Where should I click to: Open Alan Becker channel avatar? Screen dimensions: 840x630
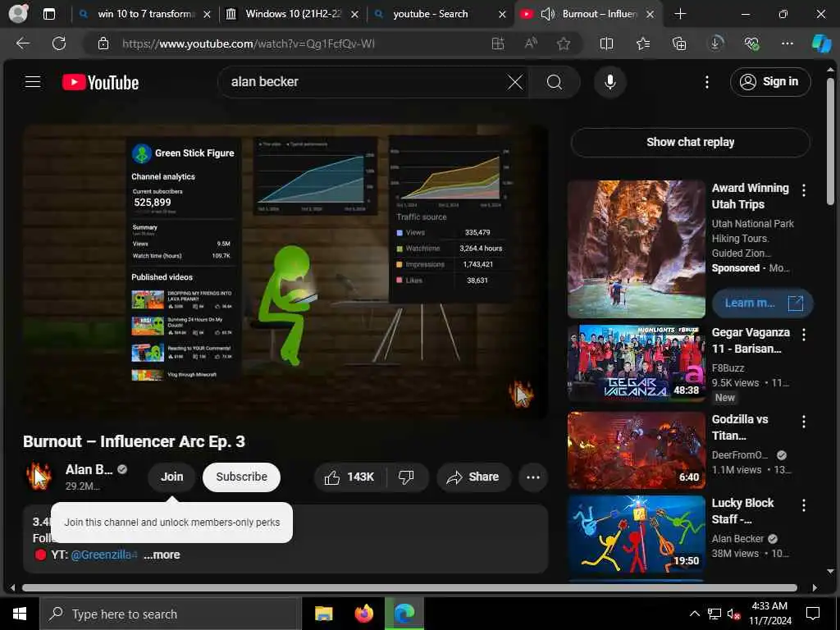[39, 477]
